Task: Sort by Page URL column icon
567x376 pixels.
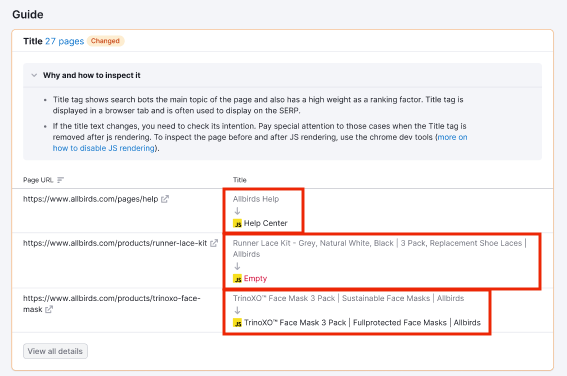Action: 60,180
